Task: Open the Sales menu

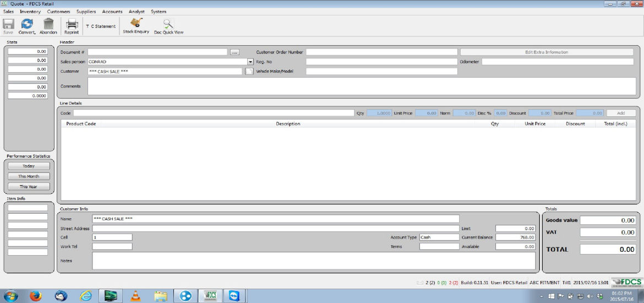Action: tap(9, 11)
